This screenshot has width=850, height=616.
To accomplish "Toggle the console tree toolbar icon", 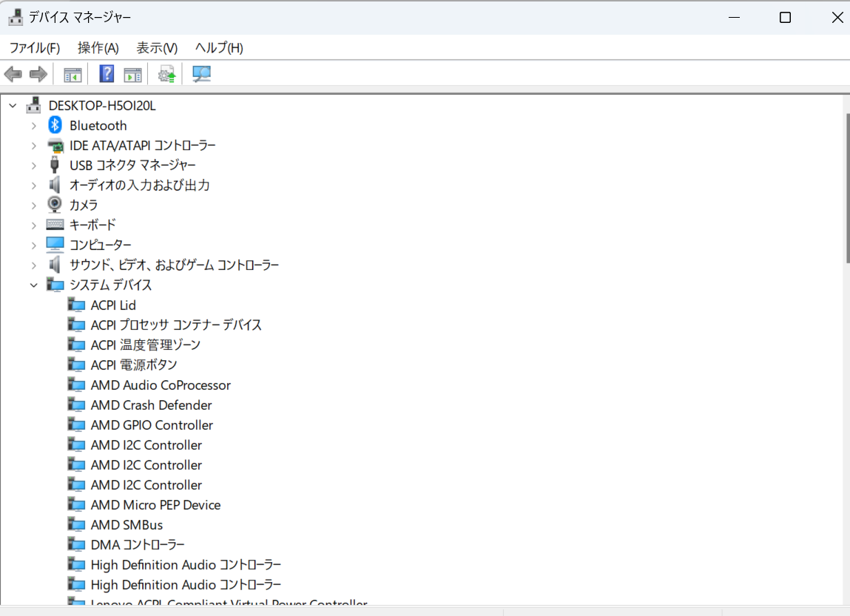I will tap(72, 74).
